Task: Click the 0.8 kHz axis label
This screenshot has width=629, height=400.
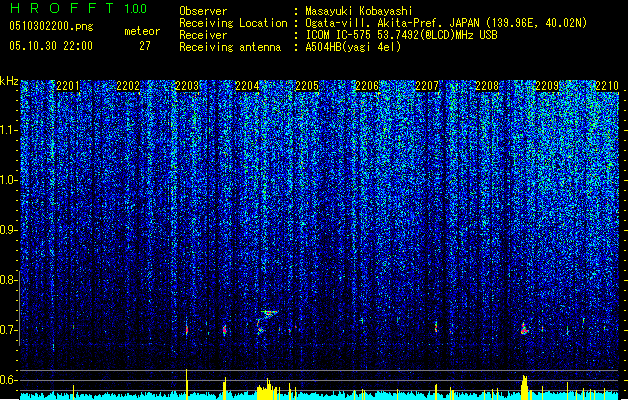Action: (x=9, y=280)
